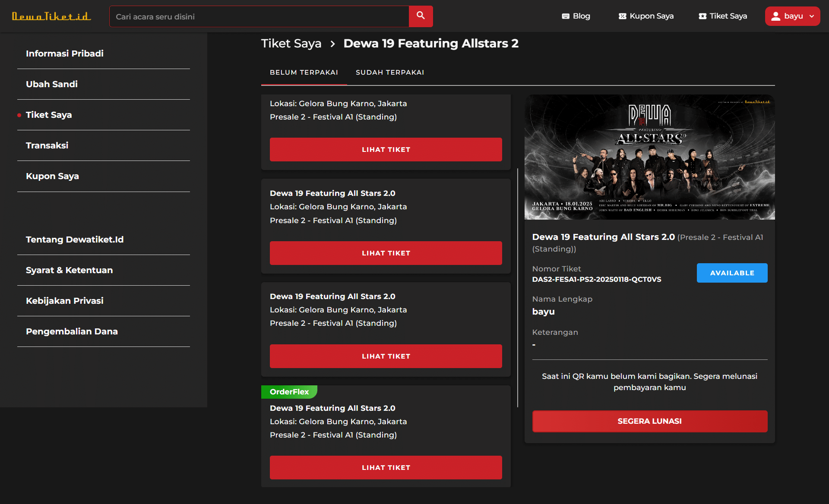Click the 'Dewa 19 Featuring Allstars 2' page heading

tap(431, 44)
